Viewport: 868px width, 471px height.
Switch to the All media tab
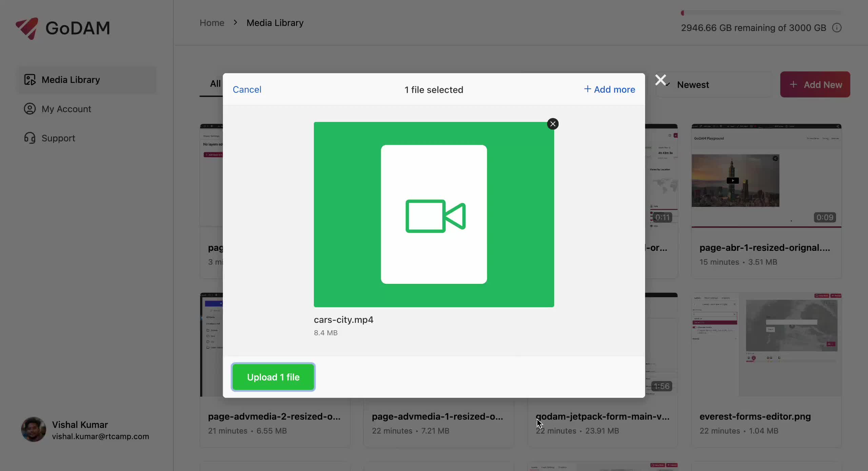coord(216,84)
